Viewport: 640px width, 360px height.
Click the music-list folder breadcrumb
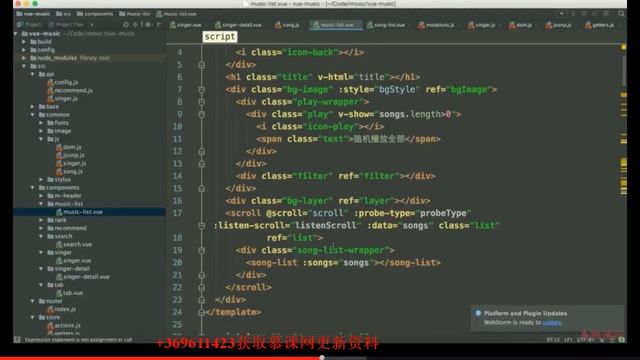[x=135, y=14]
